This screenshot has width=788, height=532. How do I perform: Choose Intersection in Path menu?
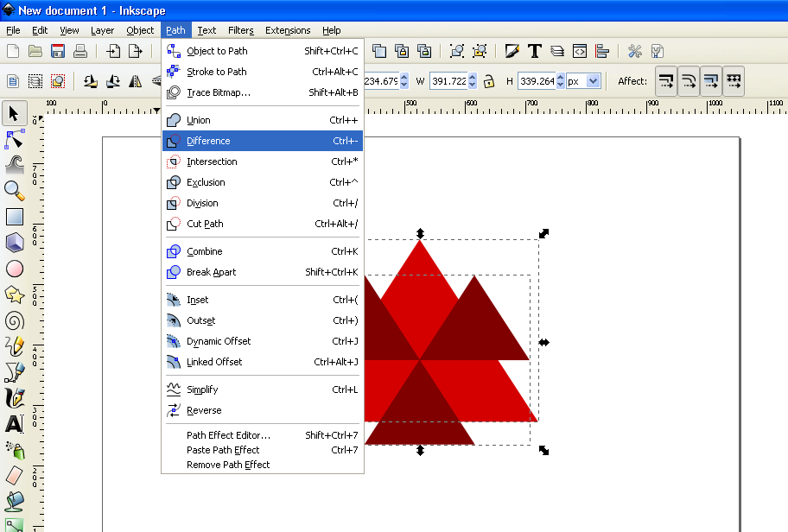coord(263,161)
